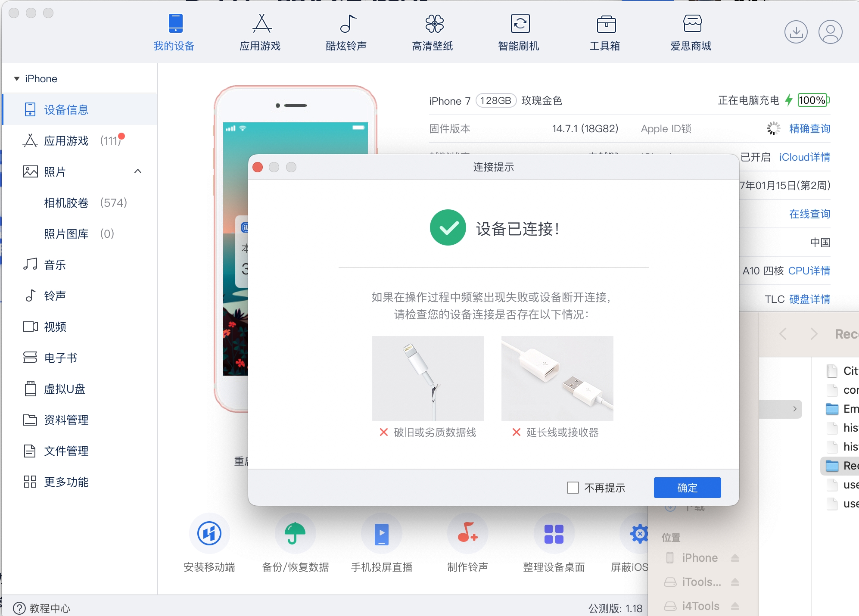The image size is (859, 616).
Task: Open 智能刷机 smart flash icon
Action: [x=520, y=24]
